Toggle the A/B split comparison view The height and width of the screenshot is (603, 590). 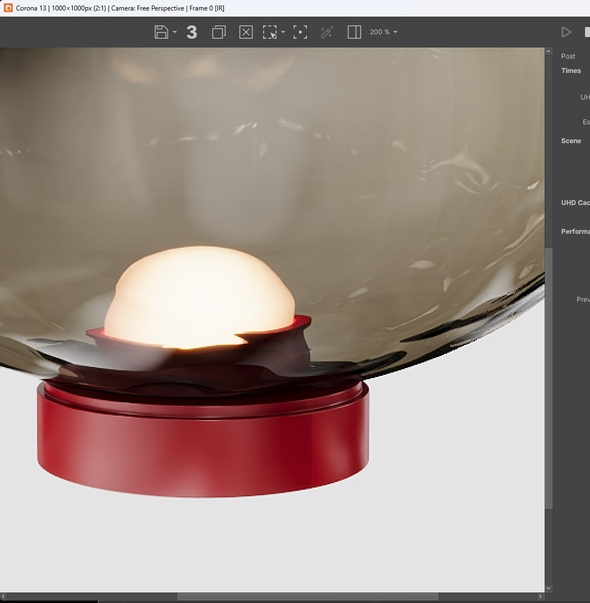pyautogui.click(x=354, y=32)
